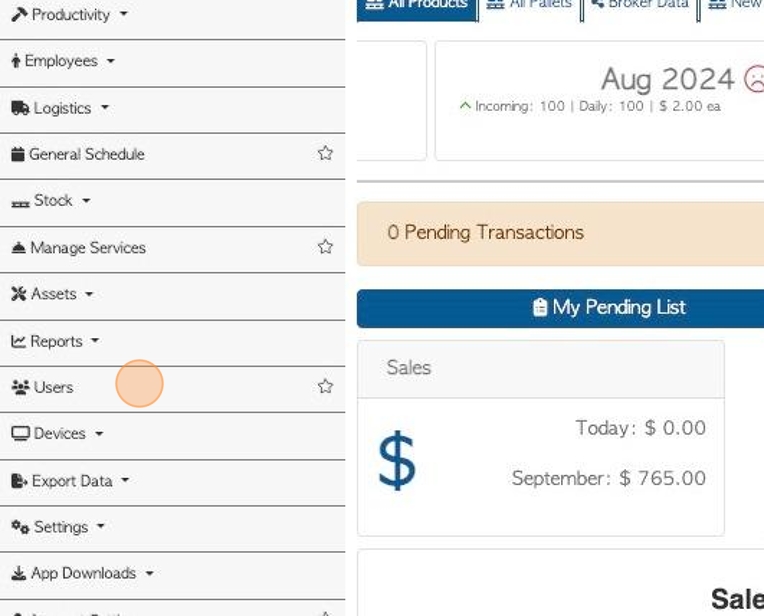Favorite General Schedule with its star
Screen dimensions: 764x616
[325, 154]
